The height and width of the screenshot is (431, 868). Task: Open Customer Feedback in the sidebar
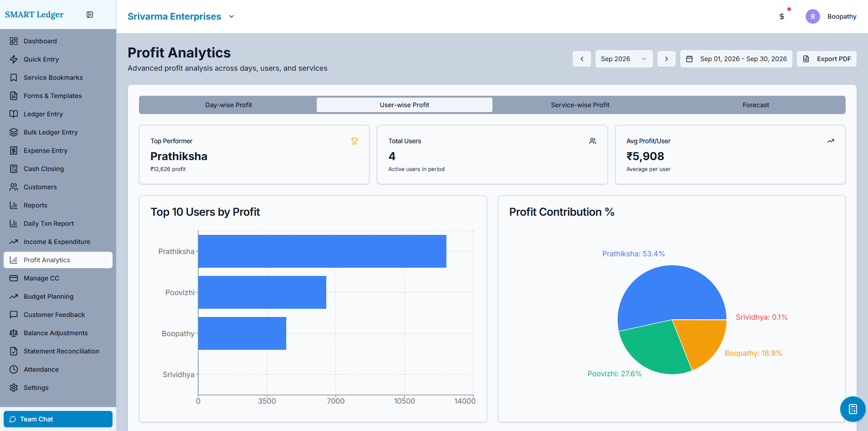[x=58, y=315]
